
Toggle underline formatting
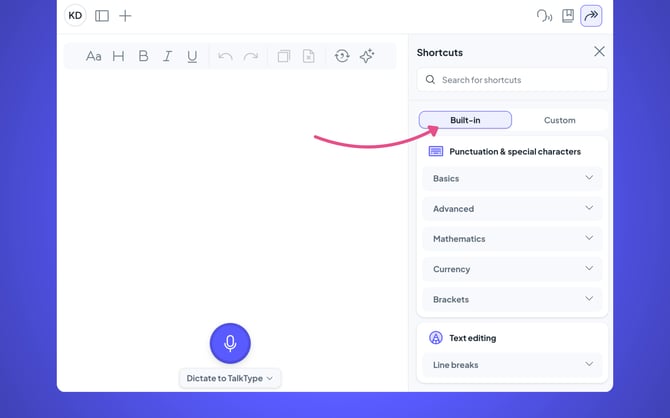[192, 56]
